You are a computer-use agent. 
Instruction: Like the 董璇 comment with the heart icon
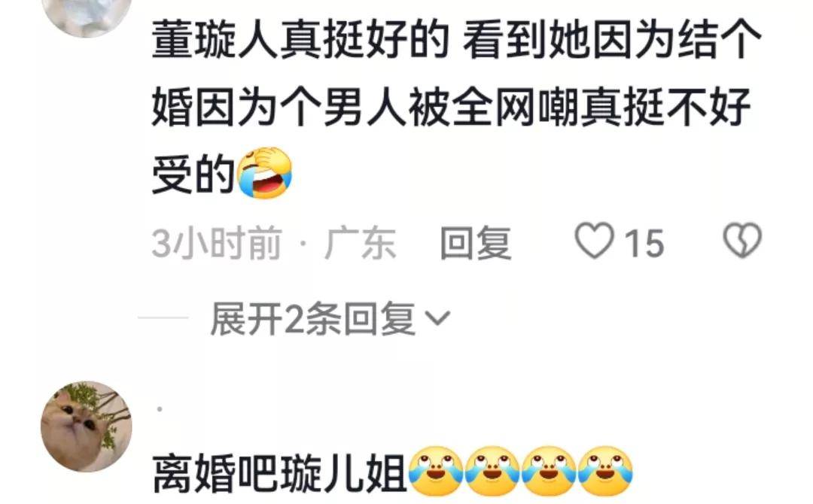coord(594,241)
